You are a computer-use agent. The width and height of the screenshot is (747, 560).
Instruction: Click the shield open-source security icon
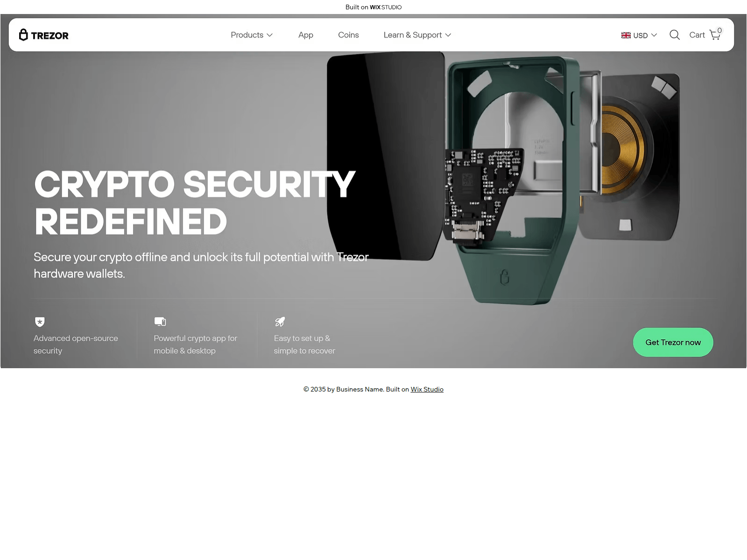point(40,322)
